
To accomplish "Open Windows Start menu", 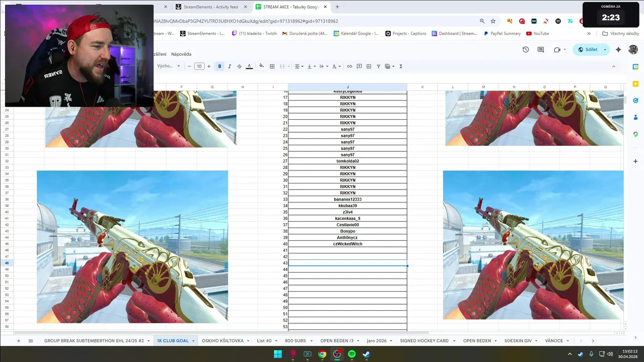I will pyautogui.click(x=278, y=354).
